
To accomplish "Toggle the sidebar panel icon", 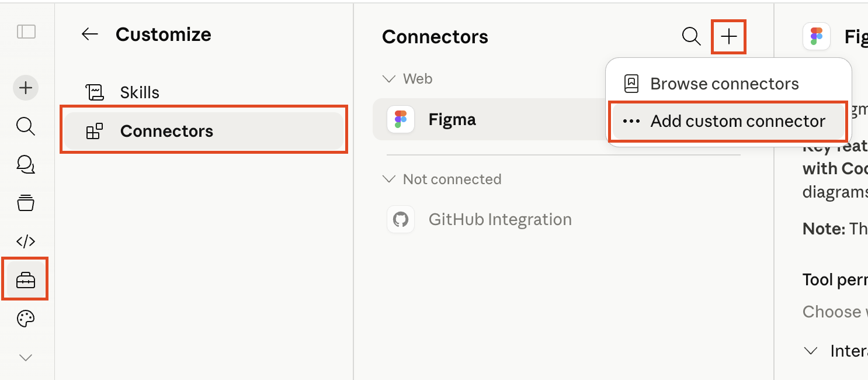I will click(x=26, y=32).
